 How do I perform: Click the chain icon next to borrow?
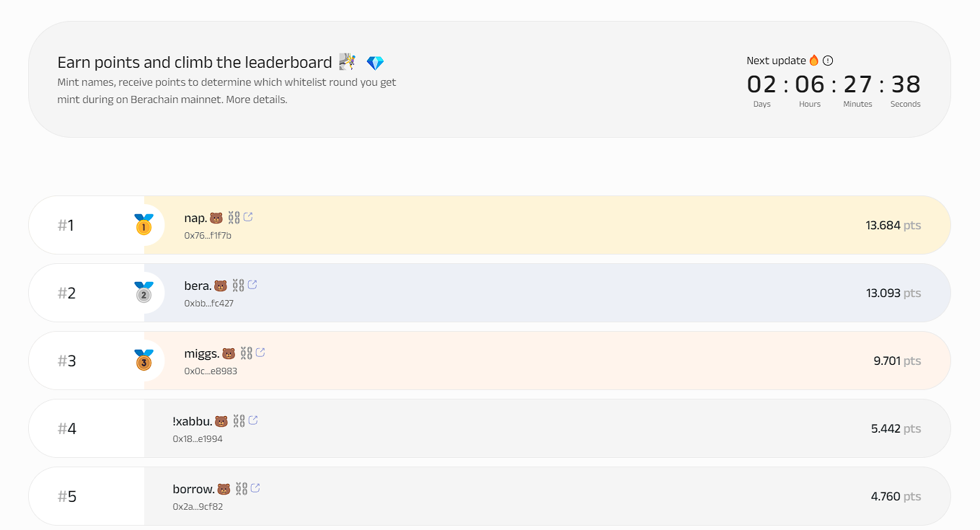(x=241, y=488)
